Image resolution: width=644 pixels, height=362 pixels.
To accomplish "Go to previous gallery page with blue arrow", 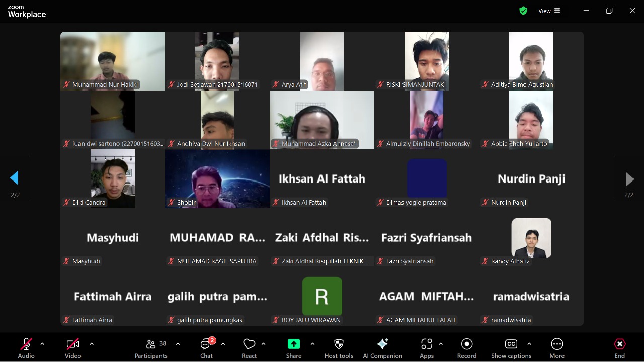I will (x=14, y=178).
